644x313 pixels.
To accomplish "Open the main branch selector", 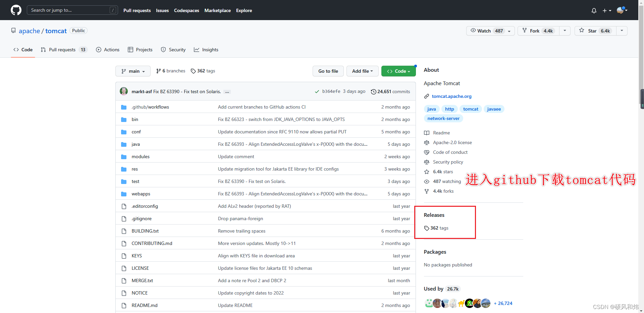I will click(133, 71).
